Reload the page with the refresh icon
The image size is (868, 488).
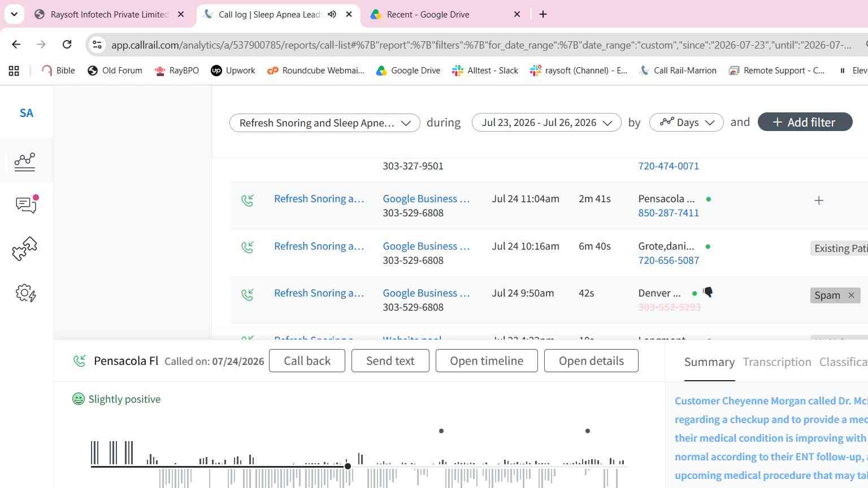coord(67,44)
